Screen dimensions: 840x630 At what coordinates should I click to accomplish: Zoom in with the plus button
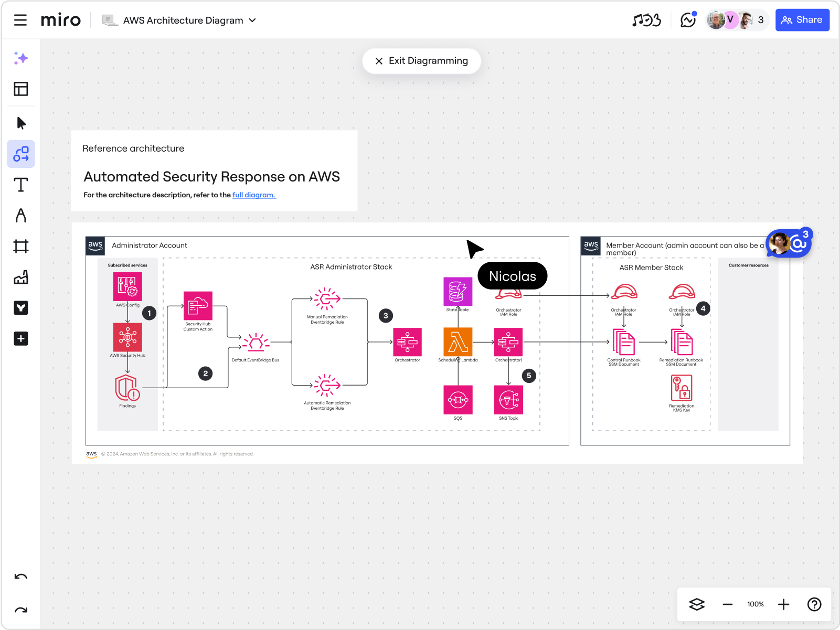[783, 604]
